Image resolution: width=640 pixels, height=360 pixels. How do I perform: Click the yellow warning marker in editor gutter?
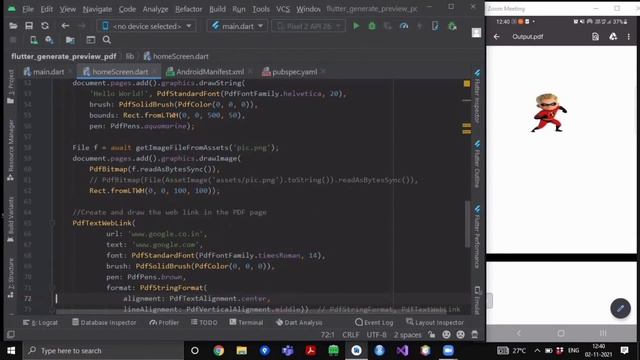[467, 83]
